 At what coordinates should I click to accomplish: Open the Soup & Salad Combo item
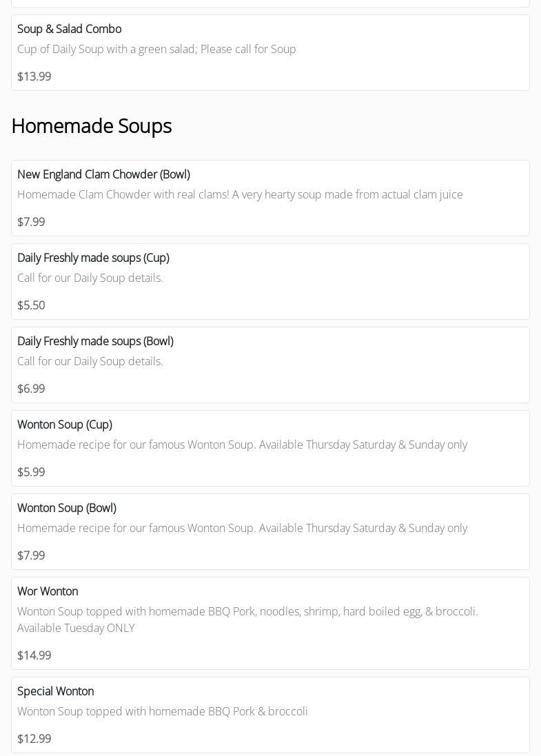tap(69, 29)
